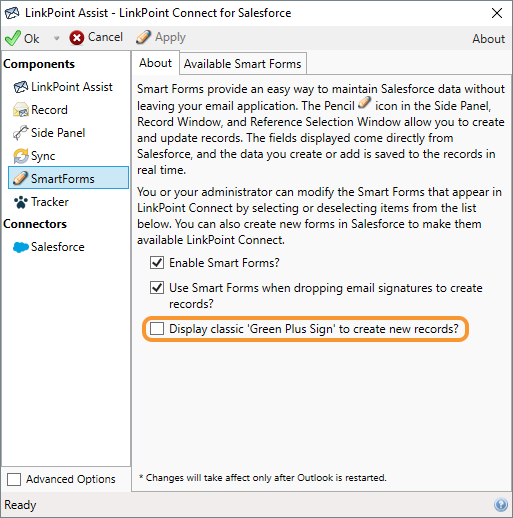Viewport: 513px width, 518px height.
Task: Click the About link in the toolbar
Action: point(488,39)
